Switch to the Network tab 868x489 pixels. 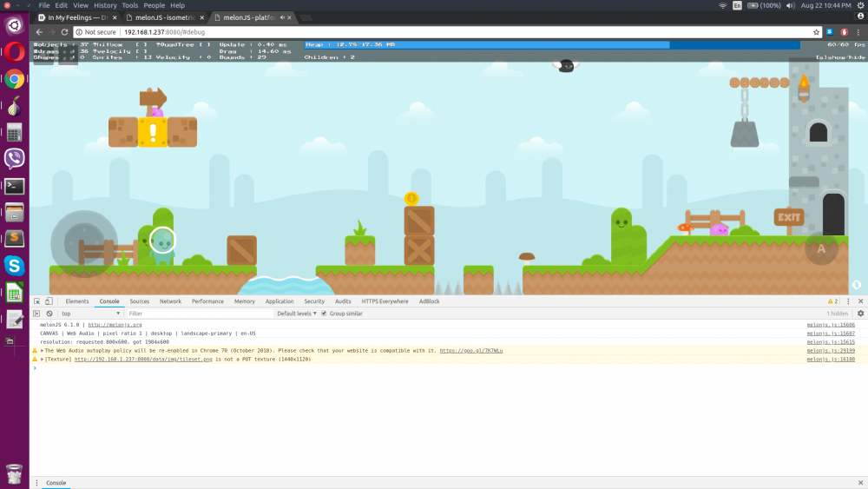[x=170, y=301]
